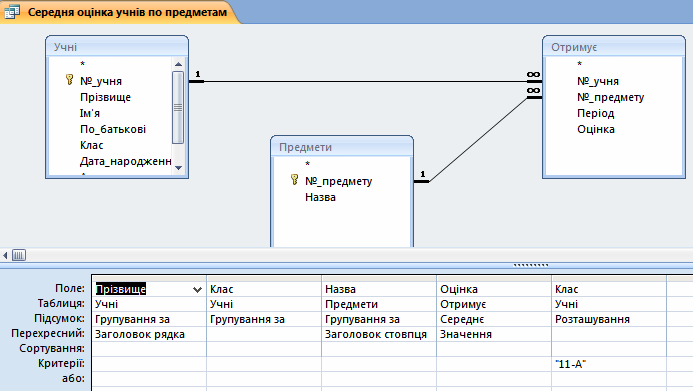693x391 pixels.
Task: Click the Критерії cell under Оцінка column
Action: (494, 364)
